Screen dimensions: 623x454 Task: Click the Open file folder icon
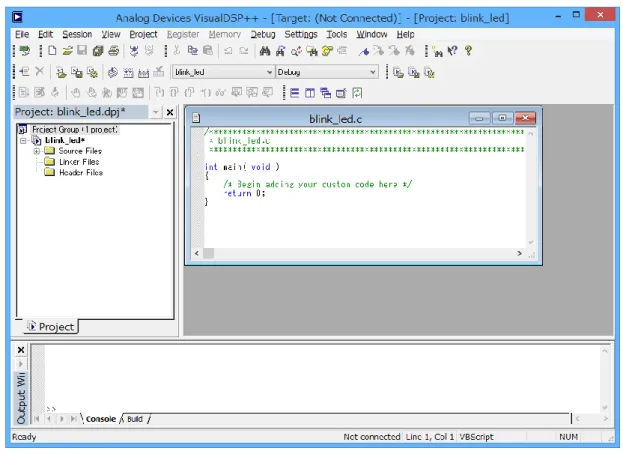coord(67,50)
